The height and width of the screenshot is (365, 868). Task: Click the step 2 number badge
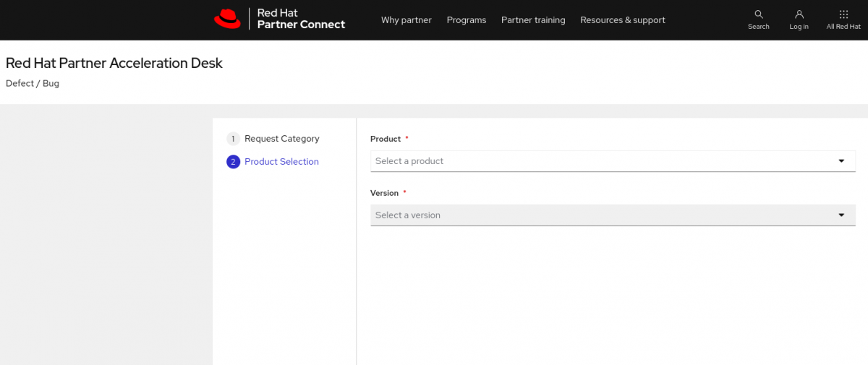point(233,162)
